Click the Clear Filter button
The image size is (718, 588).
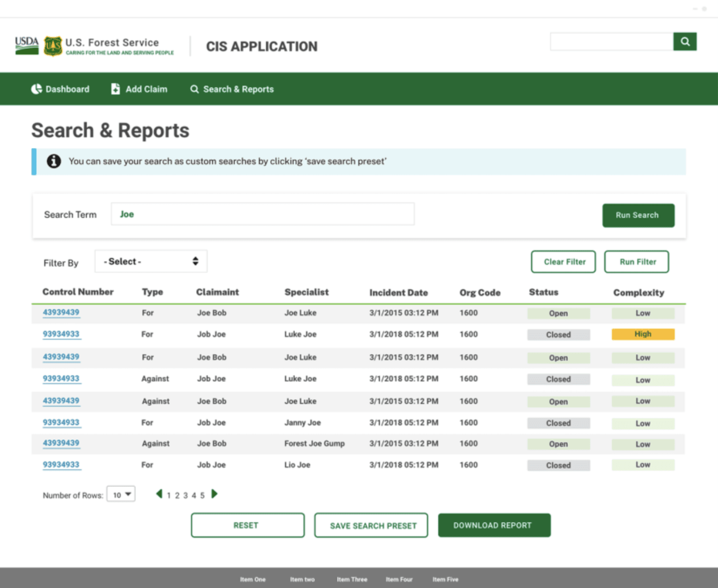[x=563, y=262]
